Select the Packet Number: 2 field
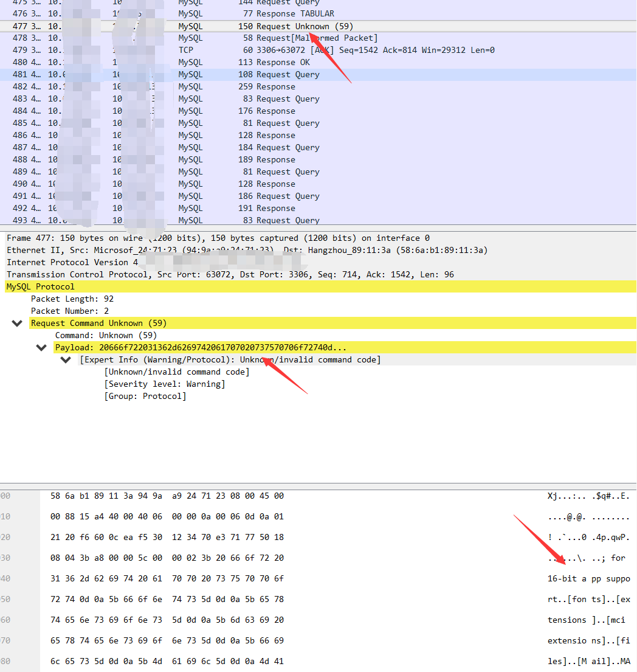The width and height of the screenshot is (637, 672). click(70, 311)
